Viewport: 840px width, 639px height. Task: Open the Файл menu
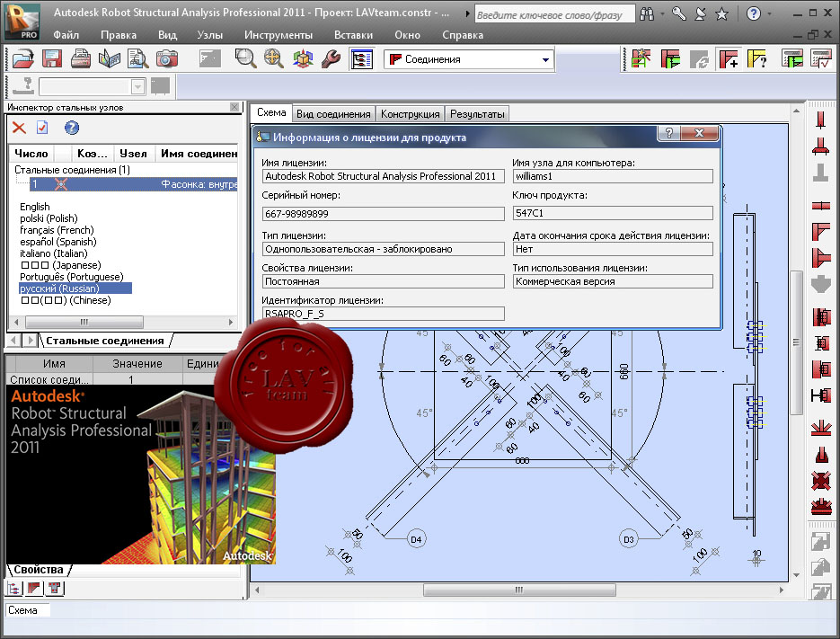(66, 35)
